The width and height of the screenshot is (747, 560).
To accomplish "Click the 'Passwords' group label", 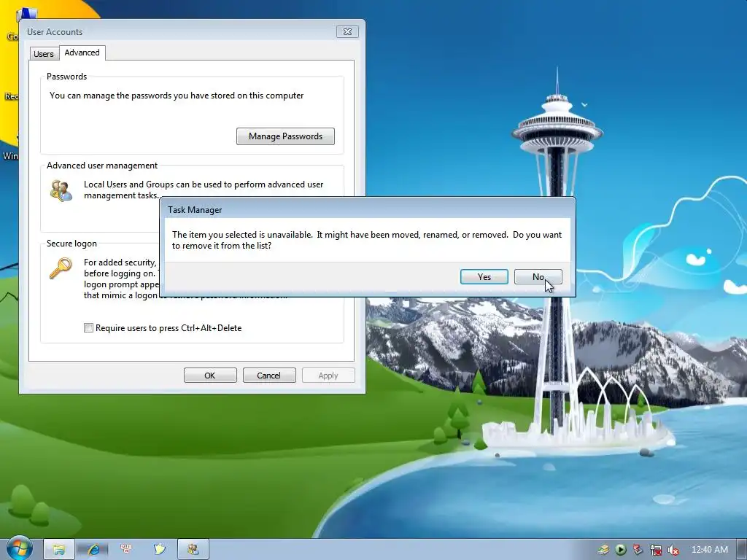I will [x=66, y=76].
